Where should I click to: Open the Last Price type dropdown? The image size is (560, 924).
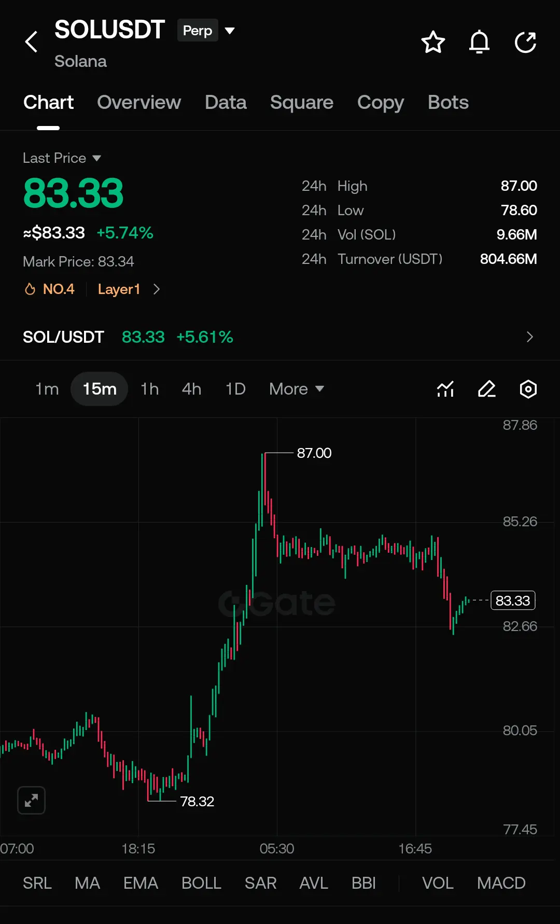pyautogui.click(x=62, y=158)
